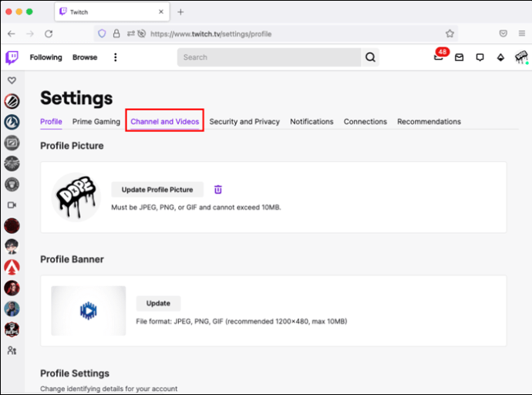Bookmark page with the star icon

(x=450, y=34)
